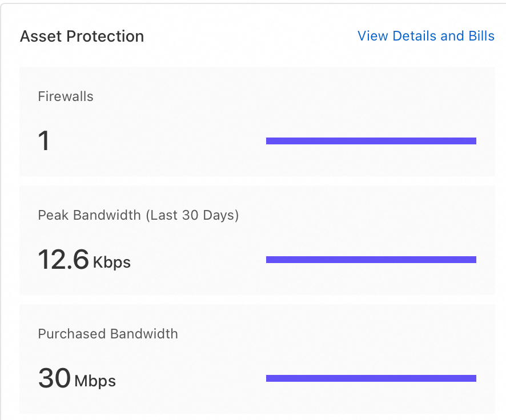
Task: Click the Peak Bandwidth purple progress bar
Action: coord(371,260)
